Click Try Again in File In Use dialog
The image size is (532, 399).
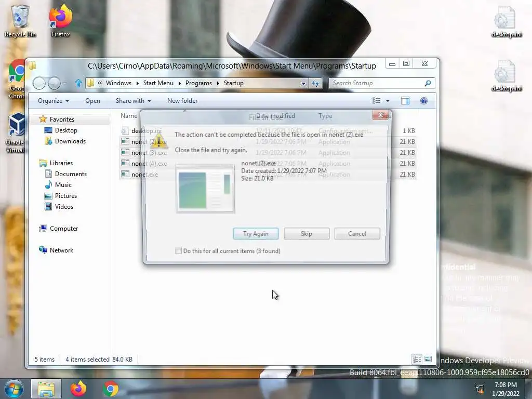(x=256, y=233)
